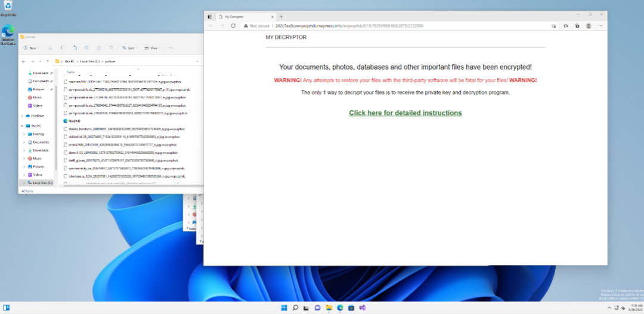
Task: Click 'Click here for detailed instructions' link
Action: tap(405, 113)
